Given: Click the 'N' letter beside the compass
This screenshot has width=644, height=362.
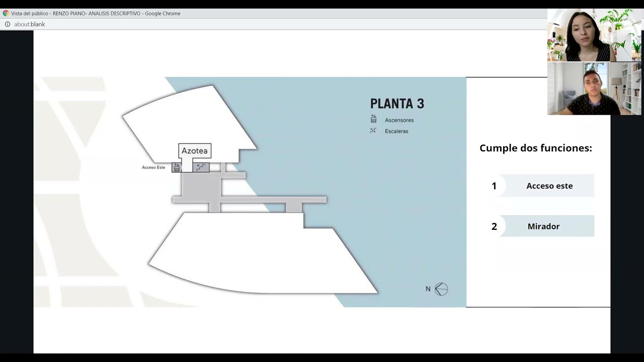Looking at the screenshot, I should pyautogui.click(x=428, y=289).
